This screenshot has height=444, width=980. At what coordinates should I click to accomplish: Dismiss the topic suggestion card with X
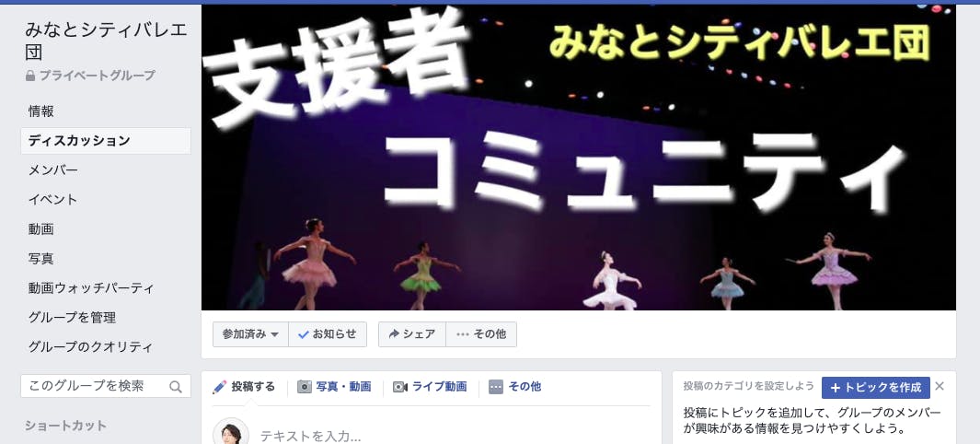pyautogui.click(x=940, y=387)
